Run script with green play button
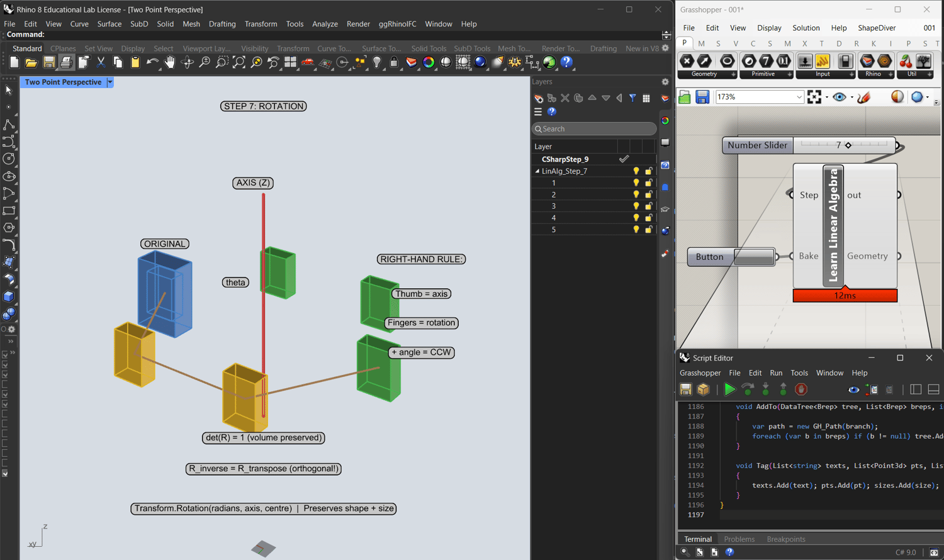The height and width of the screenshot is (560, 944). click(729, 389)
